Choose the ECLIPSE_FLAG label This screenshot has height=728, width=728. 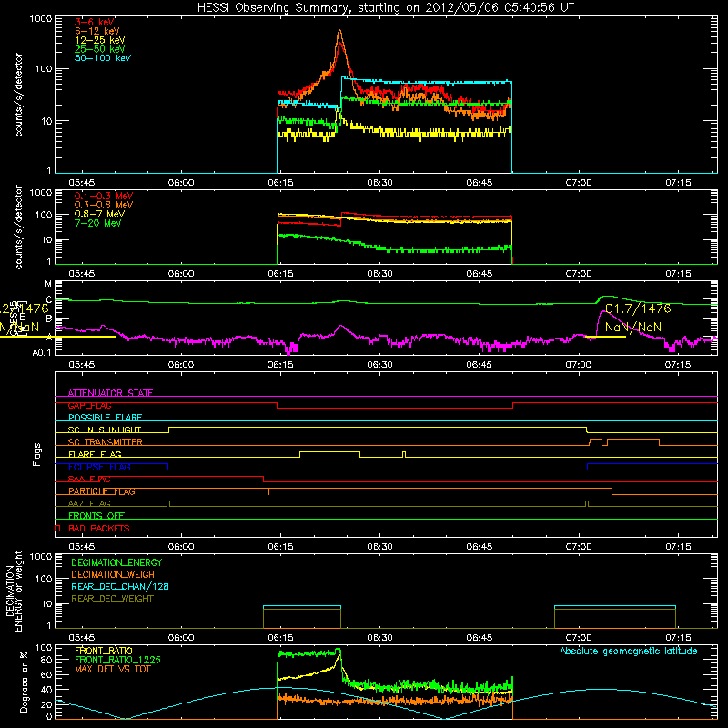point(99,467)
